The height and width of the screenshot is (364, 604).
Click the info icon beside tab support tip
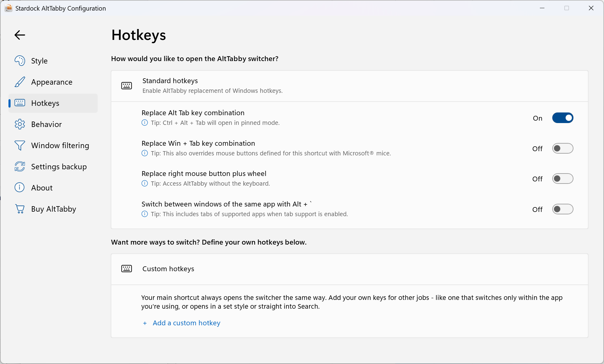(x=145, y=214)
